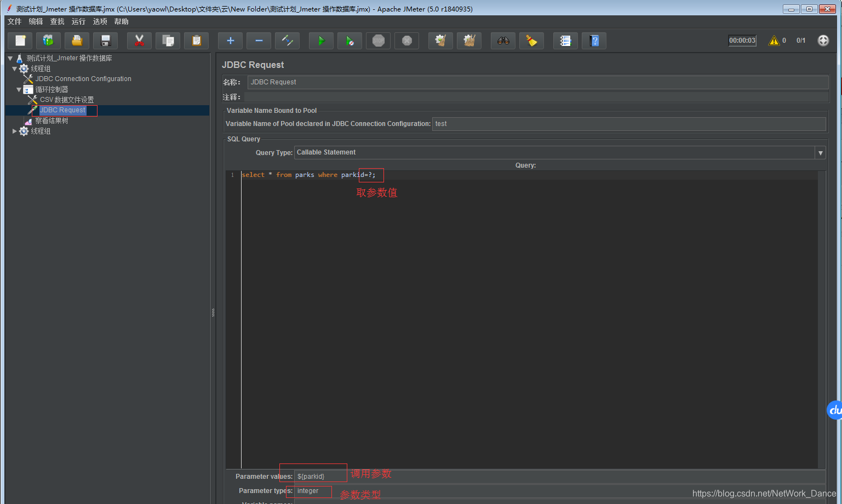This screenshot has width=842, height=504.
Task: Select JDBC Connection Configuration in tree
Action: point(83,79)
